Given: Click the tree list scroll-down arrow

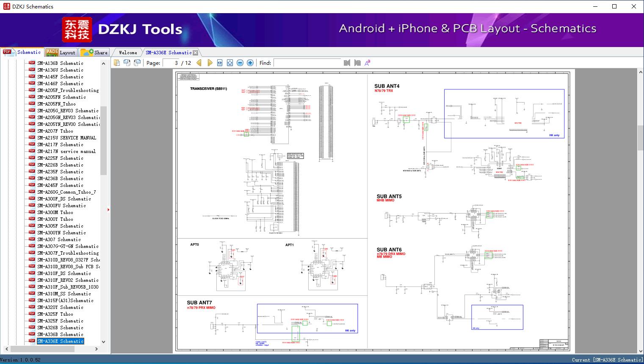Looking at the screenshot, I should (x=103, y=342).
